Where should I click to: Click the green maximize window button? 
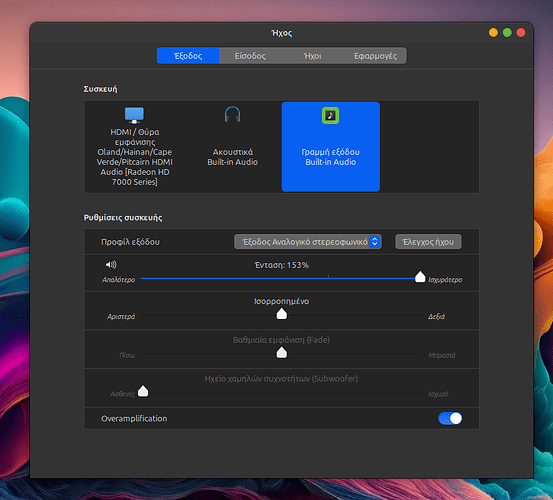(507, 33)
